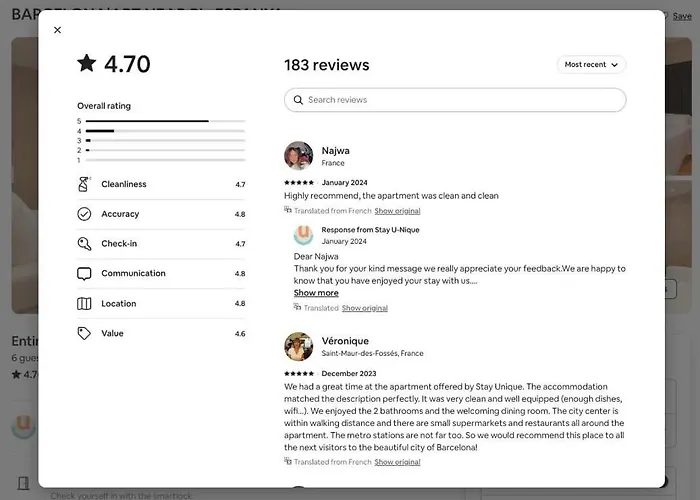Show original of Najwa's French review

[x=397, y=211]
